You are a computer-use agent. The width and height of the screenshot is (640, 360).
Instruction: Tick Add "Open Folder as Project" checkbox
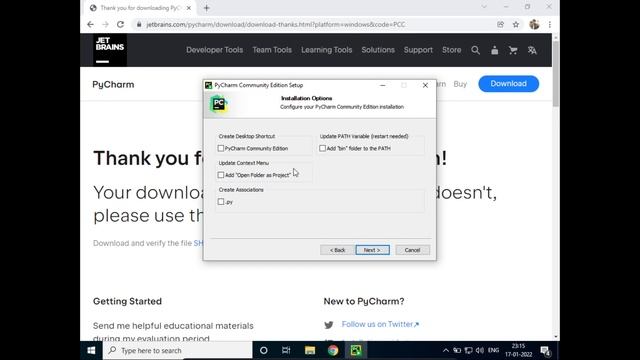(x=221, y=175)
